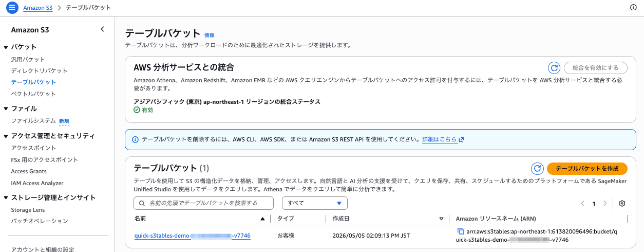Viewport: 644px width, 252px height.
Task: Collapse the アクセス管理とセキュリティ section
Action: tap(6, 136)
